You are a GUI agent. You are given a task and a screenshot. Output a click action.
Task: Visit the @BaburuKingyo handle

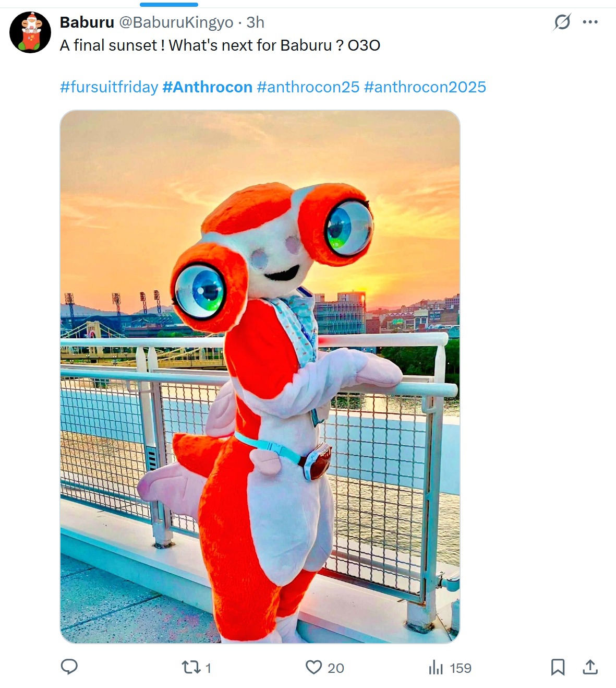pos(176,22)
